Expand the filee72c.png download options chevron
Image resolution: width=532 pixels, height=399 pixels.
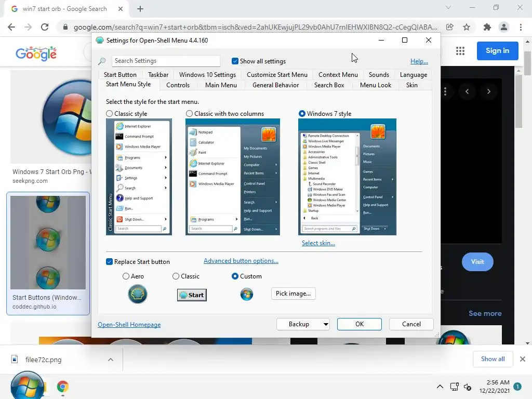click(111, 360)
